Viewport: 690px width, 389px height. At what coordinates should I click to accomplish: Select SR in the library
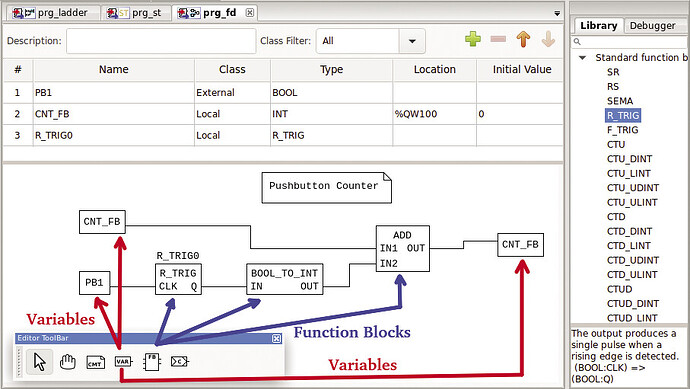tap(613, 72)
